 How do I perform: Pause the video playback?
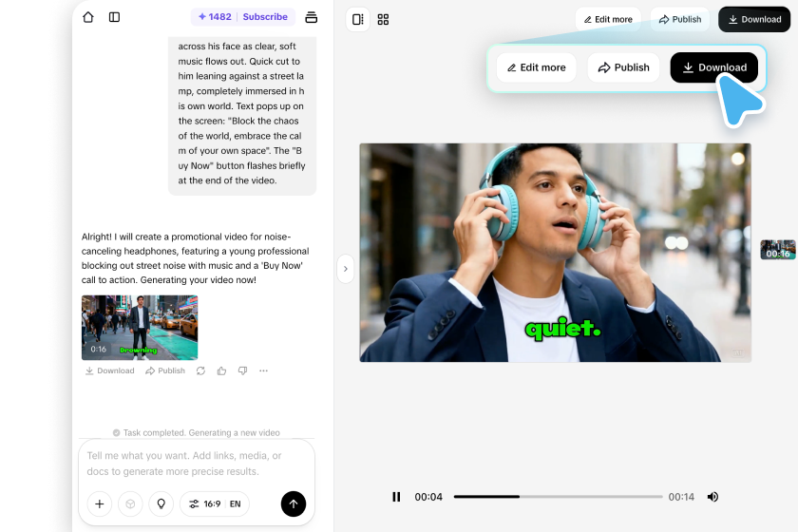(396, 497)
